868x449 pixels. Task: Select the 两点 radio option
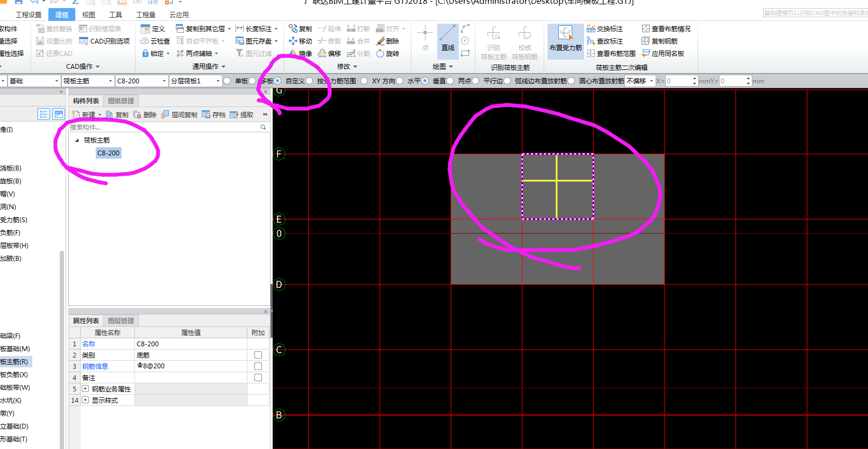pos(450,81)
